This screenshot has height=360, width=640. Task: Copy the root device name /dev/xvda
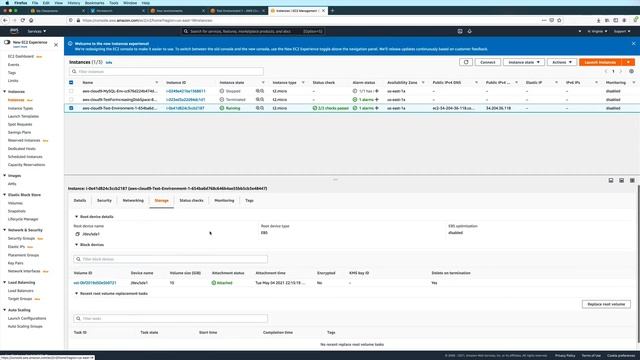coord(77,234)
